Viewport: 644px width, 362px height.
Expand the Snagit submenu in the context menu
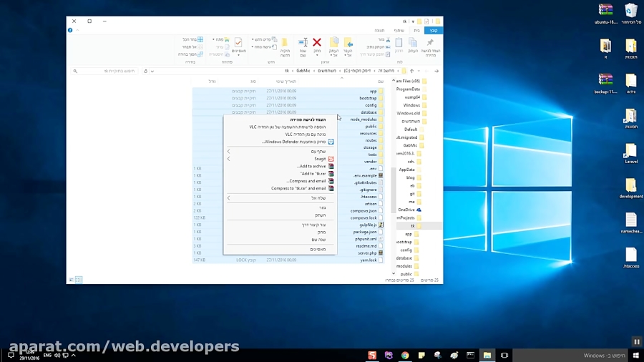[x=229, y=159]
